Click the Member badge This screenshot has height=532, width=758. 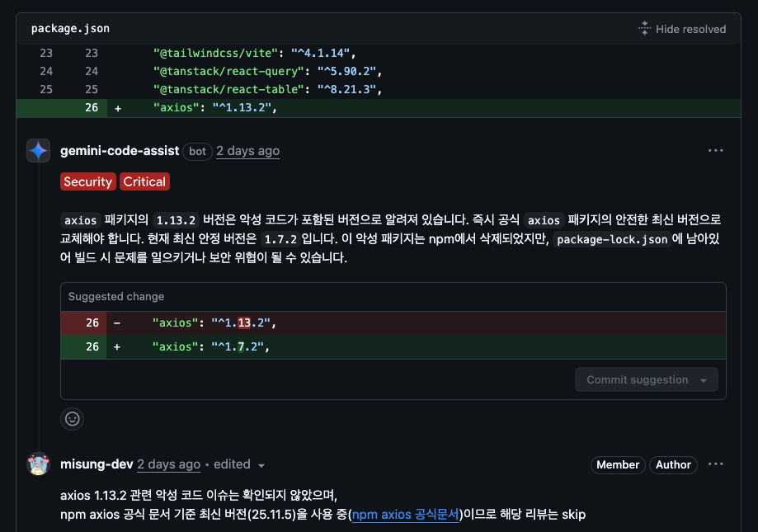(618, 465)
